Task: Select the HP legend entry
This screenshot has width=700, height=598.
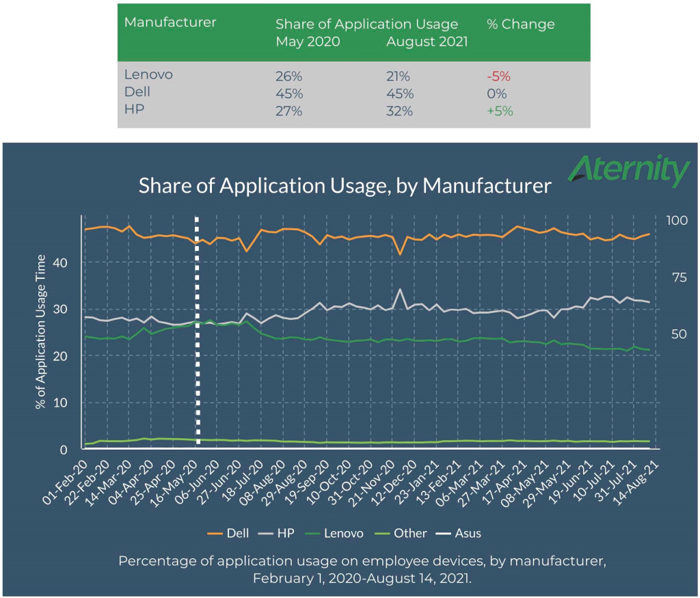Action: pyautogui.click(x=276, y=533)
